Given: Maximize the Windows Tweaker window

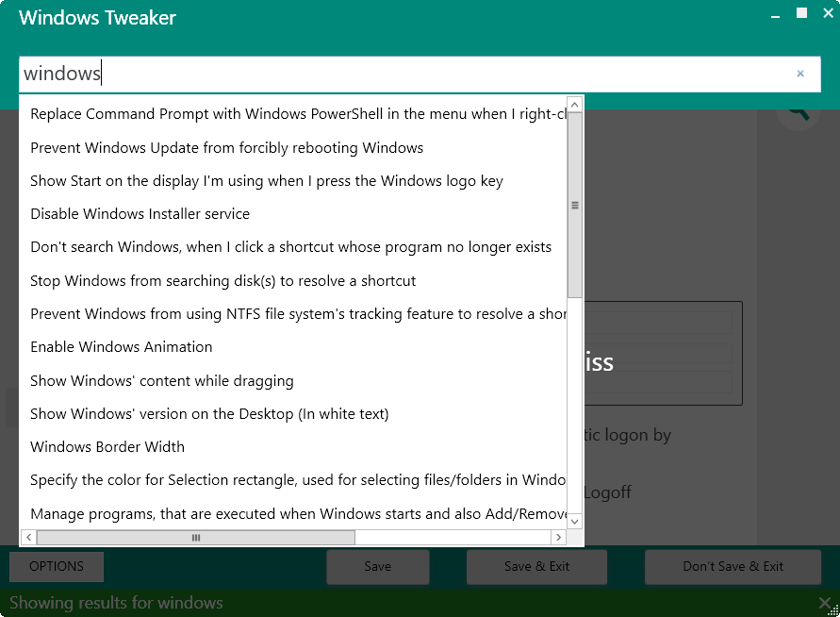Looking at the screenshot, I should click(x=801, y=13).
